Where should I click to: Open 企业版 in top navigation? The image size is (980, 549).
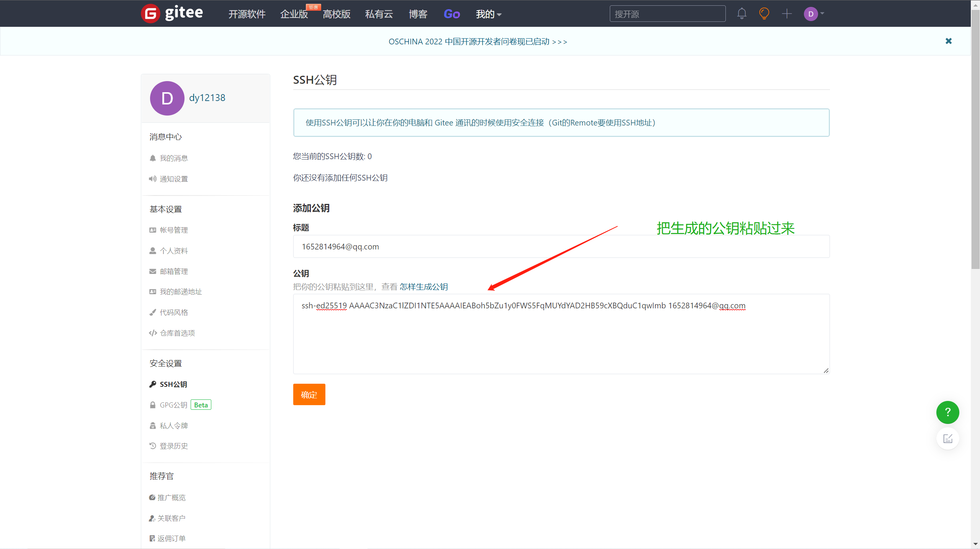tap(294, 14)
